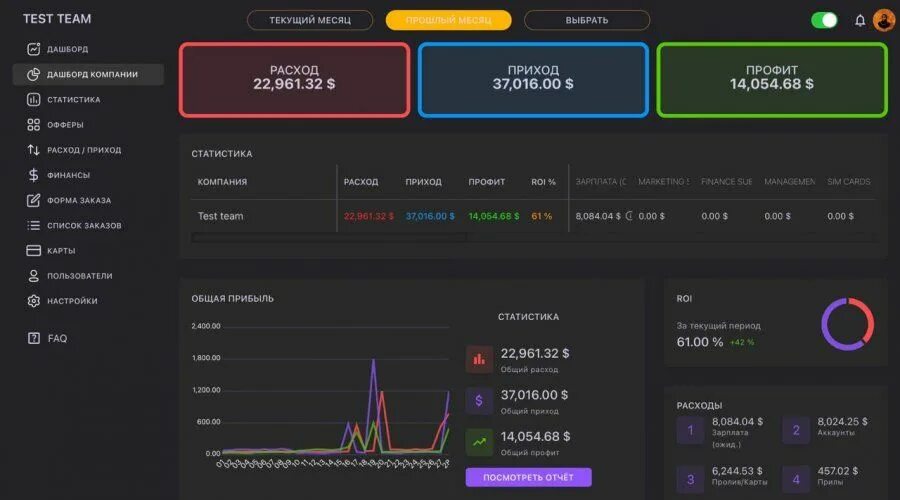The image size is (900, 500).
Task: Click the MARKETING column header
Action: tap(664, 181)
